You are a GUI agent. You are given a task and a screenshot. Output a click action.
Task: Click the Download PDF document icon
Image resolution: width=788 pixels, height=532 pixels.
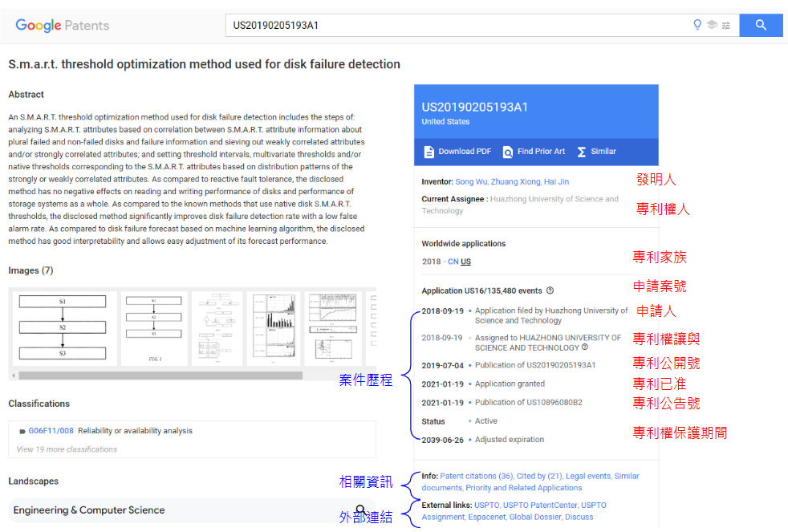(429, 152)
